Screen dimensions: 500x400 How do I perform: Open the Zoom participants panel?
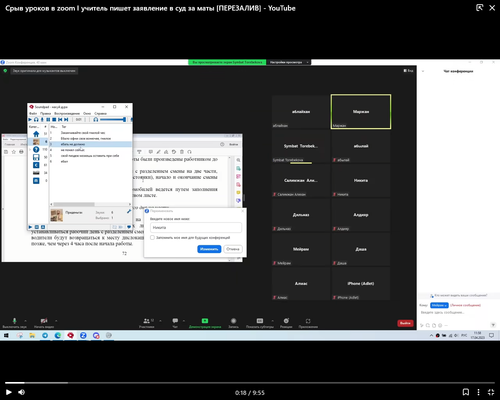(147, 322)
